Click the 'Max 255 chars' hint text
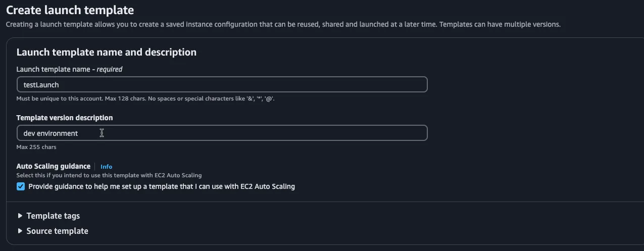The height and width of the screenshot is (251, 644). pyautogui.click(x=36, y=147)
